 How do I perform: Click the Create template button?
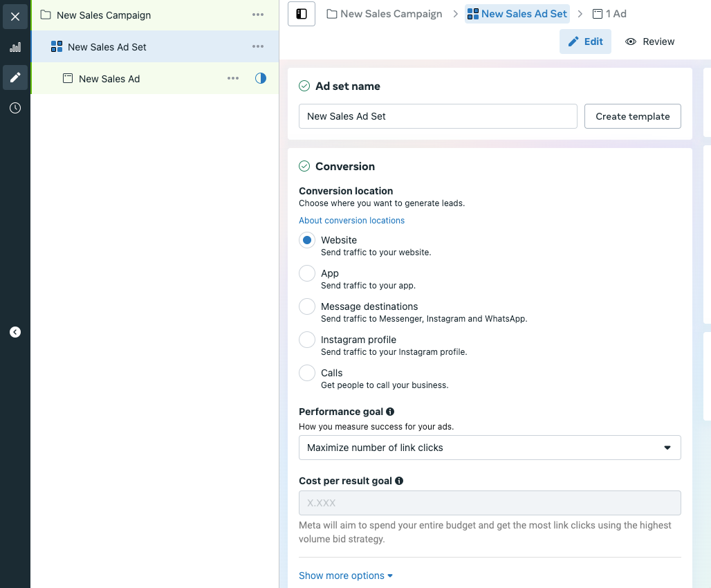coord(633,116)
